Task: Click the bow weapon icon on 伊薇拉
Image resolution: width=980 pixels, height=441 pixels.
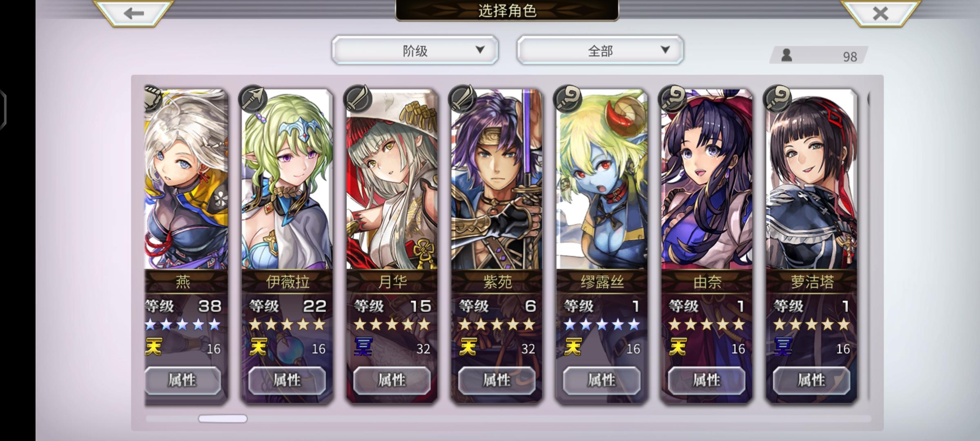Action: [x=252, y=99]
